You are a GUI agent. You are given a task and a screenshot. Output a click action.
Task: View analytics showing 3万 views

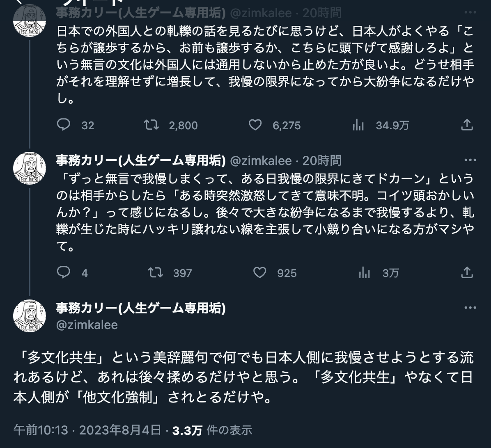tap(364, 273)
